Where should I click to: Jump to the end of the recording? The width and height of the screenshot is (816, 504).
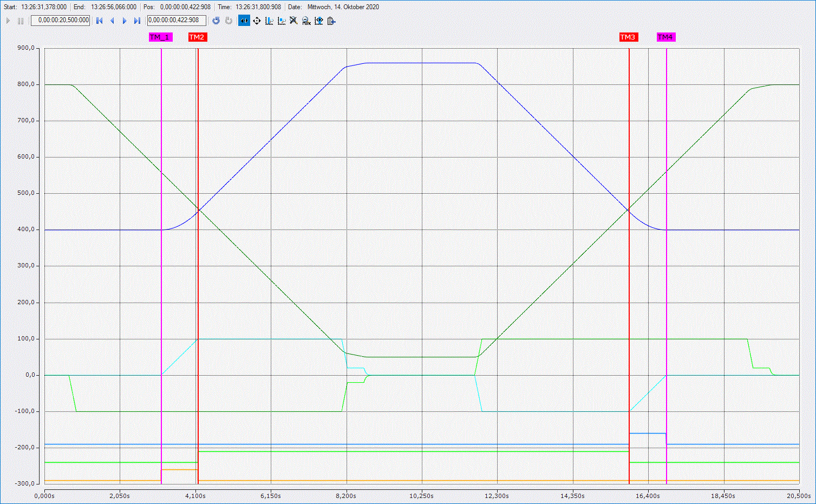[x=137, y=21]
